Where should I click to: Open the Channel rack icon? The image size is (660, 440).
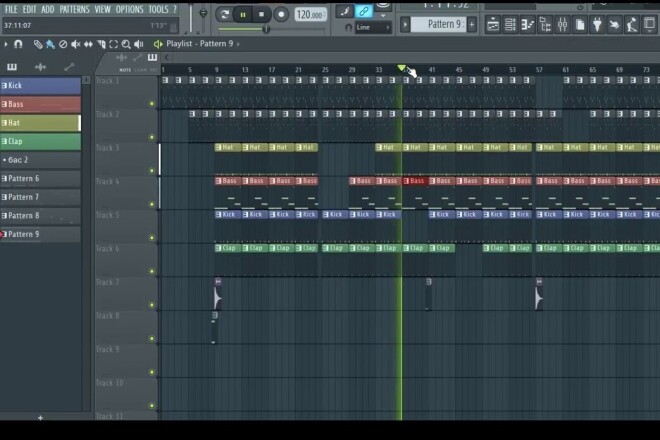point(510,24)
